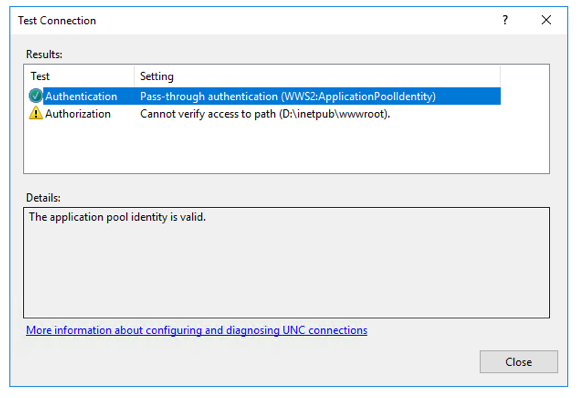Click the green checkmark Authentication icon
The height and width of the screenshot is (398, 584).
[x=35, y=96]
